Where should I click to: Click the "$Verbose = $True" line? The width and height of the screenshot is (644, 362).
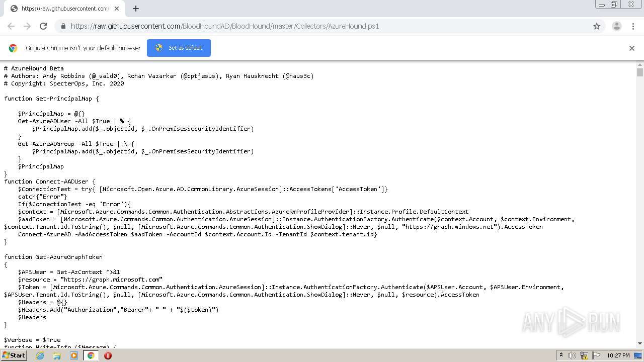tap(32, 340)
